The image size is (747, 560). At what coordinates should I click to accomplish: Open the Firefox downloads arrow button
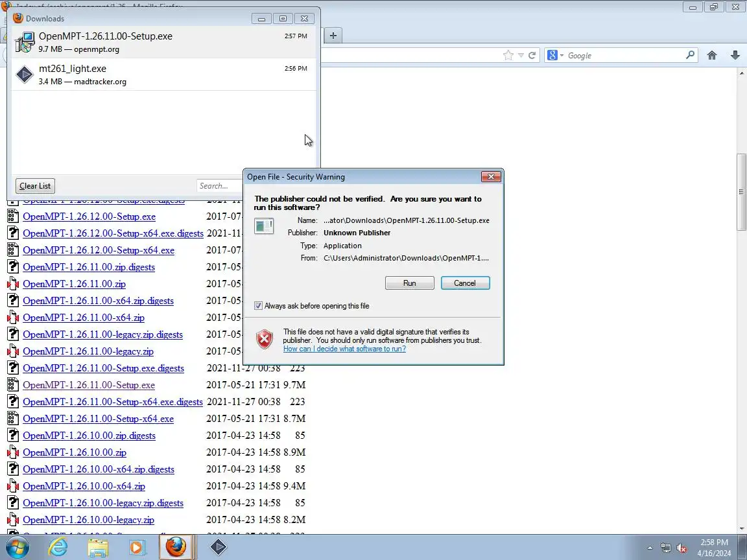tap(735, 55)
